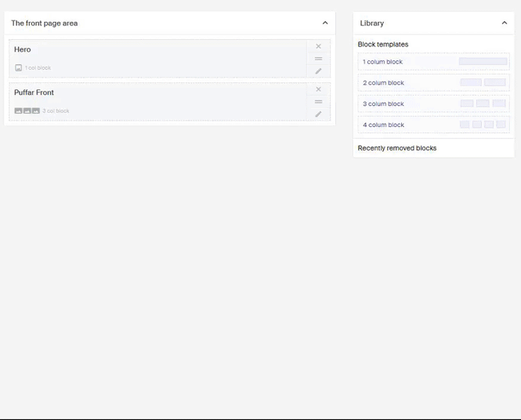Click the Hero block drag handle icon

point(318,59)
